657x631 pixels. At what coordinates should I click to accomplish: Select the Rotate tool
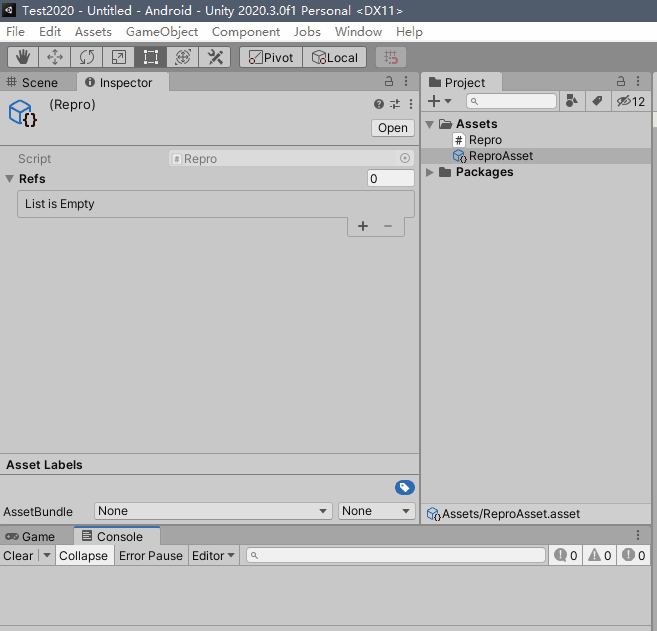click(87, 57)
